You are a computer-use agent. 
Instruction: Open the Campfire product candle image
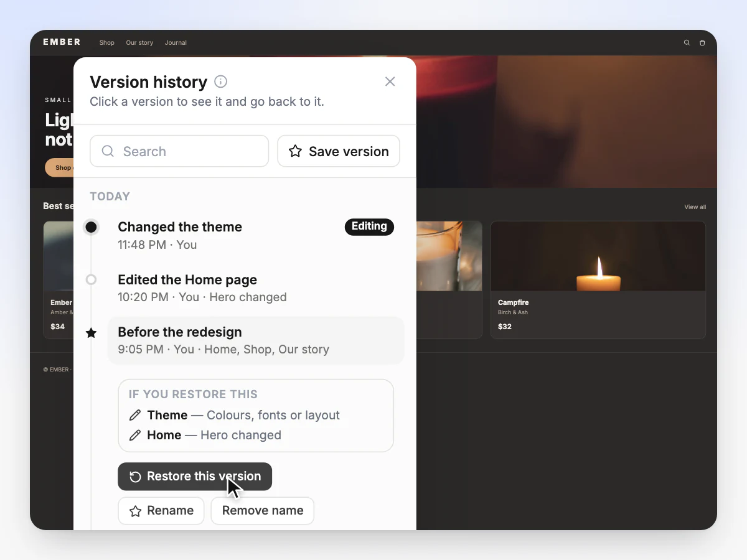(x=598, y=256)
